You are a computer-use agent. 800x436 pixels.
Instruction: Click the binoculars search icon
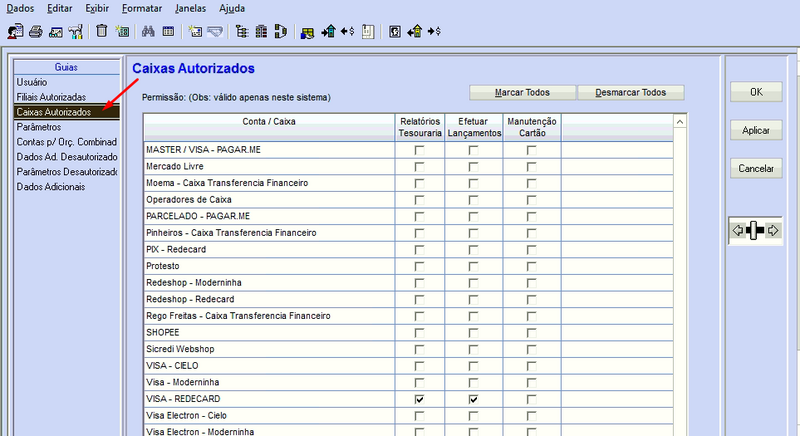[x=148, y=32]
